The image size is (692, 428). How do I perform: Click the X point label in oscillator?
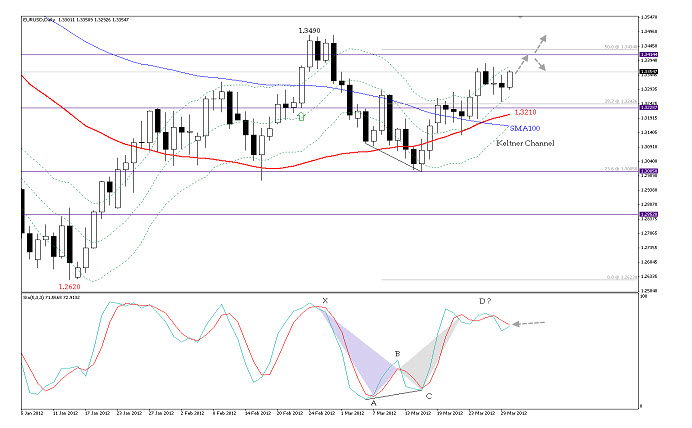click(325, 300)
